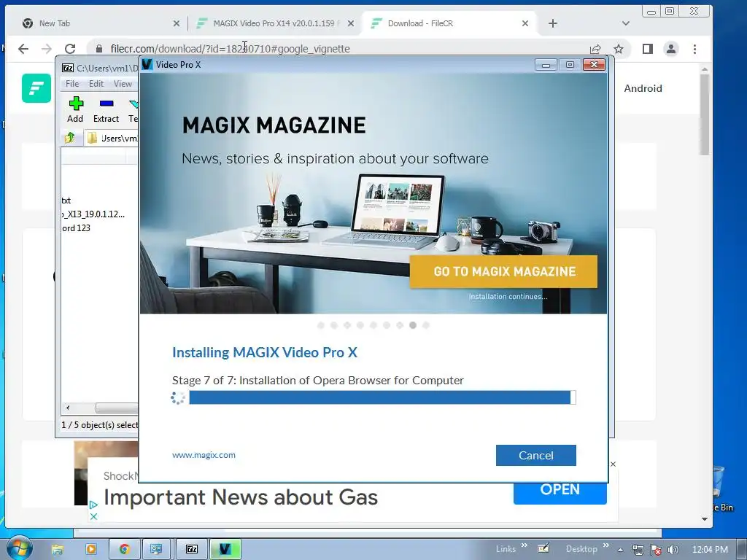
Task: Open the Chrome three-dot menu
Action: tap(694, 49)
